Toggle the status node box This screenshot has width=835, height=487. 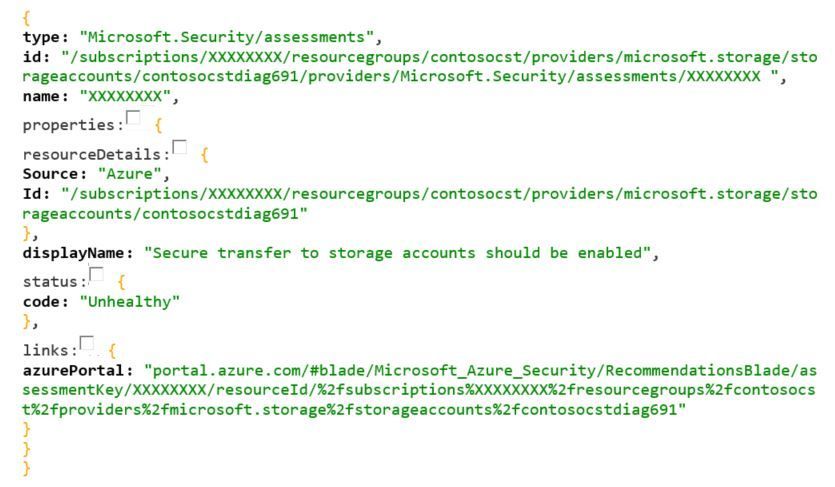coord(96,274)
